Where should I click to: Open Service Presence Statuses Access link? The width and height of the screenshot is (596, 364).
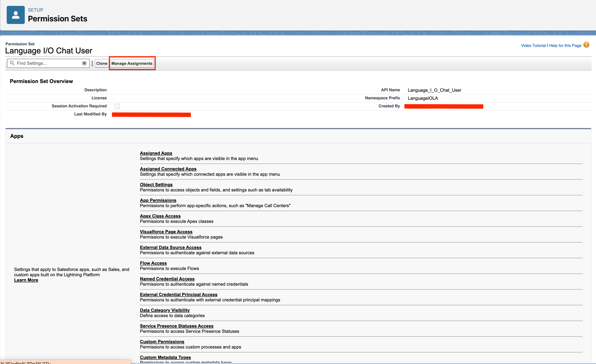[177, 326]
